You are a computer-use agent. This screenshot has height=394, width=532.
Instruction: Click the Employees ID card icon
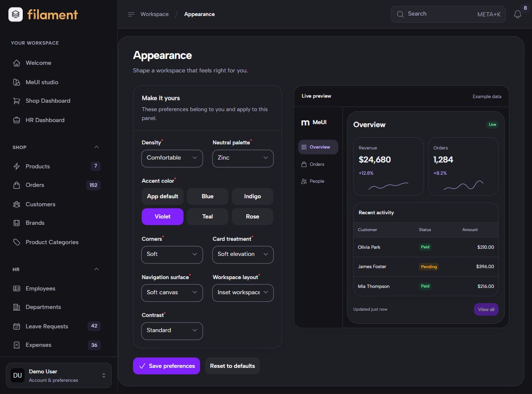[x=17, y=288]
